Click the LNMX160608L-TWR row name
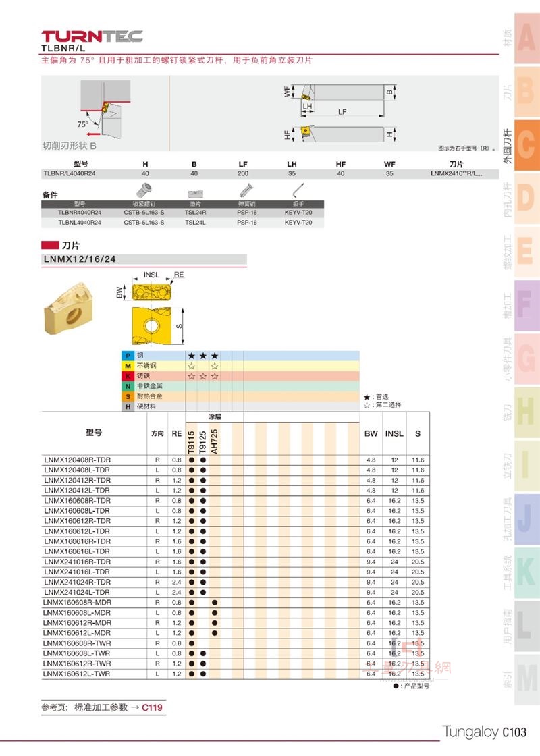This screenshot has width=540, height=756. pyautogui.click(x=77, y=653)
